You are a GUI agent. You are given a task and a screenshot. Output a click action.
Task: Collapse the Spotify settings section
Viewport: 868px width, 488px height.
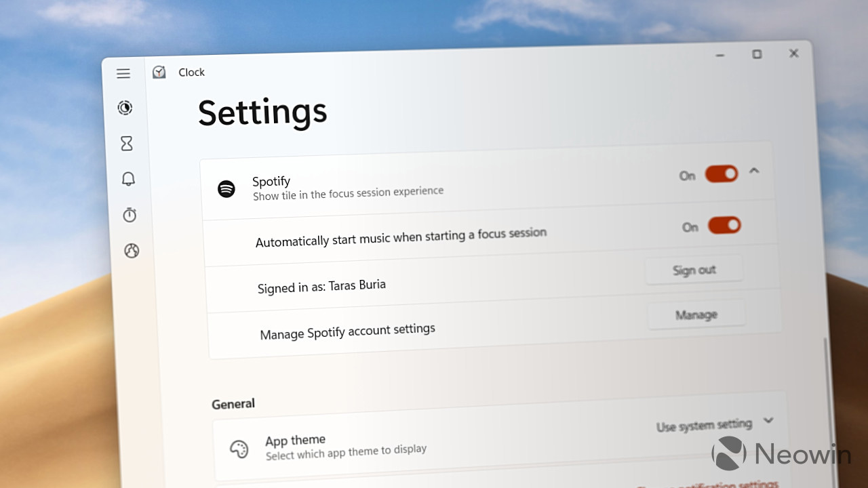754,171
